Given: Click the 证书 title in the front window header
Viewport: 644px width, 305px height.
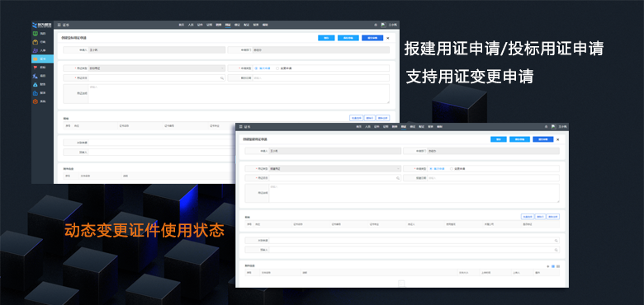Looking at the screenshot, I should (x=247, y=127).
